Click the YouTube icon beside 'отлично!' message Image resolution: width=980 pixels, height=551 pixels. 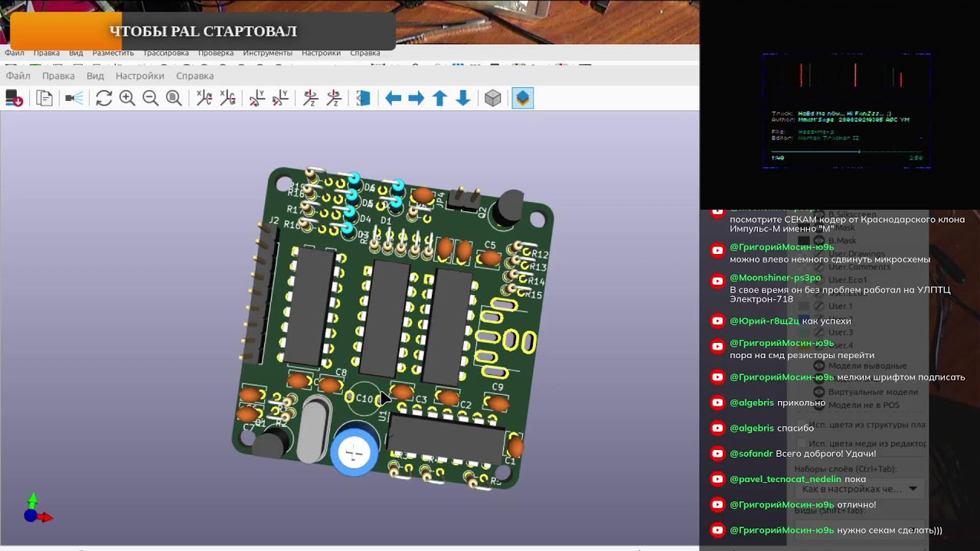[717, 504]
